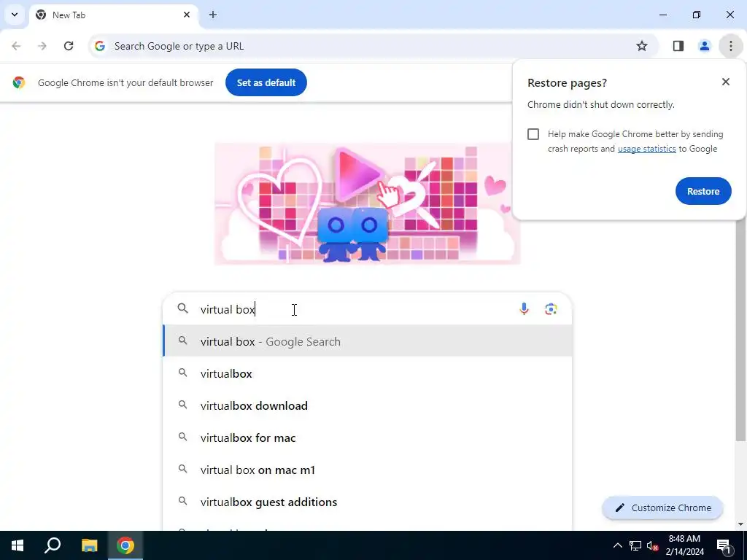Click the Restore button
Viewport: 747px width, 560px height.
tap(703, 192)
